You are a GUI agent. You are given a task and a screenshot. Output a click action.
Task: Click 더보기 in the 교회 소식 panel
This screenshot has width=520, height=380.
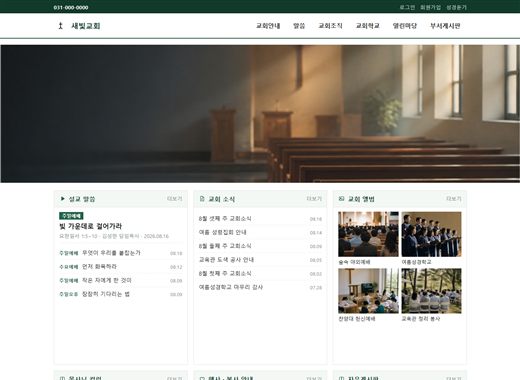coord(314,199)
